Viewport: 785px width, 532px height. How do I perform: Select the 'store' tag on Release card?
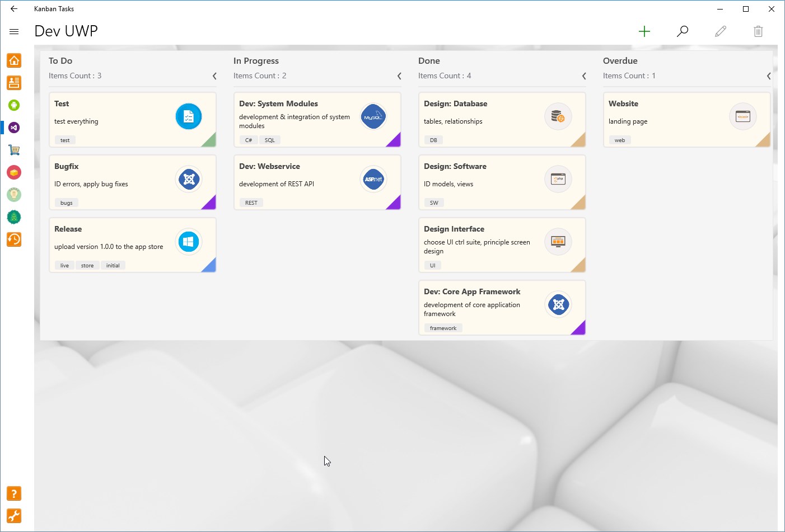(x=87, y=266)
